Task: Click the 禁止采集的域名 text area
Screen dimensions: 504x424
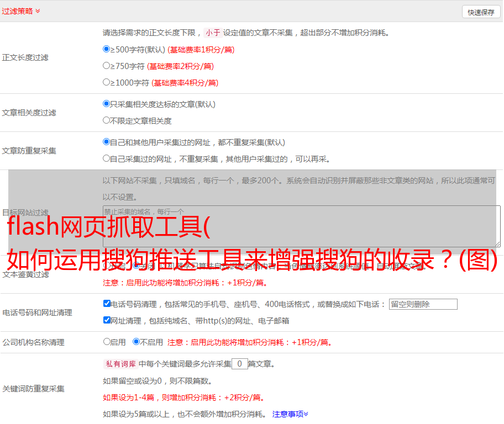Action: tap(301, 226)
